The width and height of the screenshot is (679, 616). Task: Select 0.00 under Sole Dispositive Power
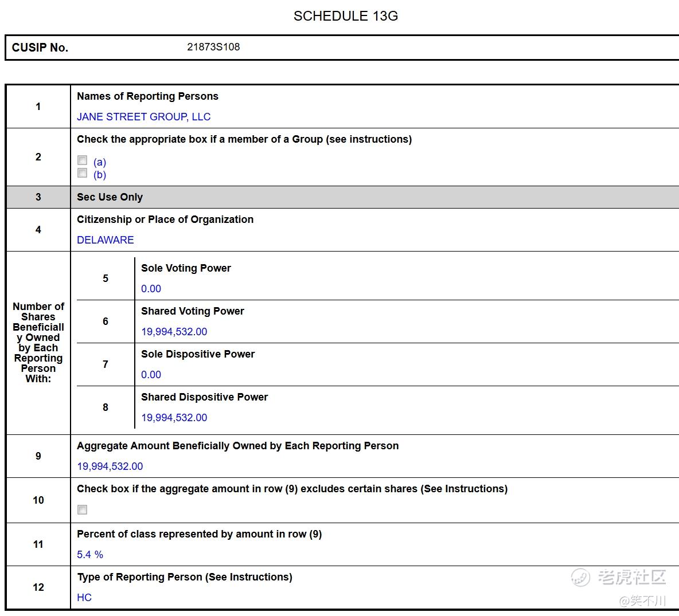[151, 375]
